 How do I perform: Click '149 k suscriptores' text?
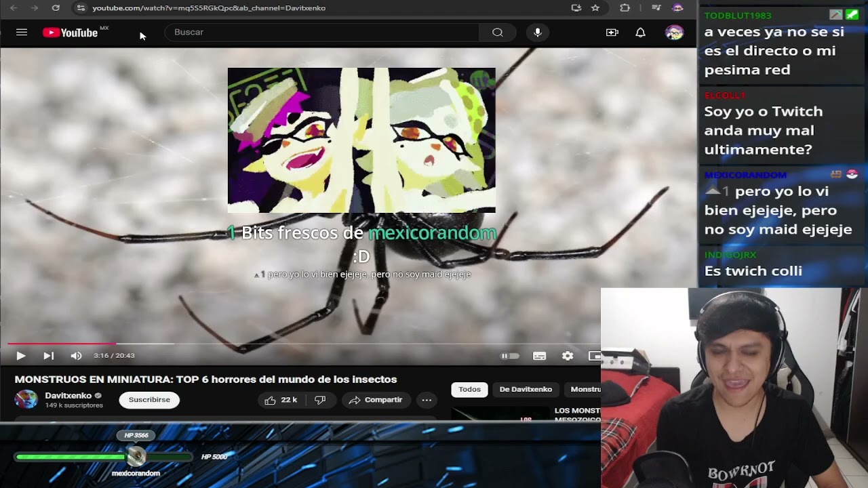[74, 405]
